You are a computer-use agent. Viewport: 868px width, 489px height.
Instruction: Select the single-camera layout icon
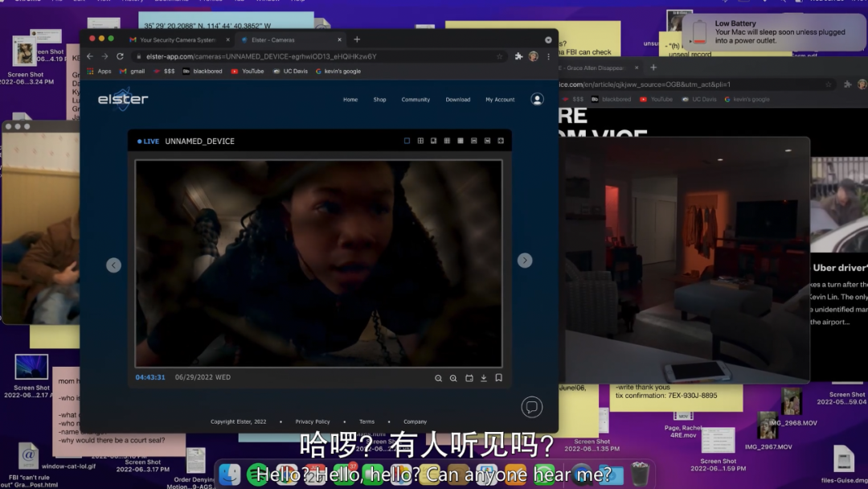407,141
